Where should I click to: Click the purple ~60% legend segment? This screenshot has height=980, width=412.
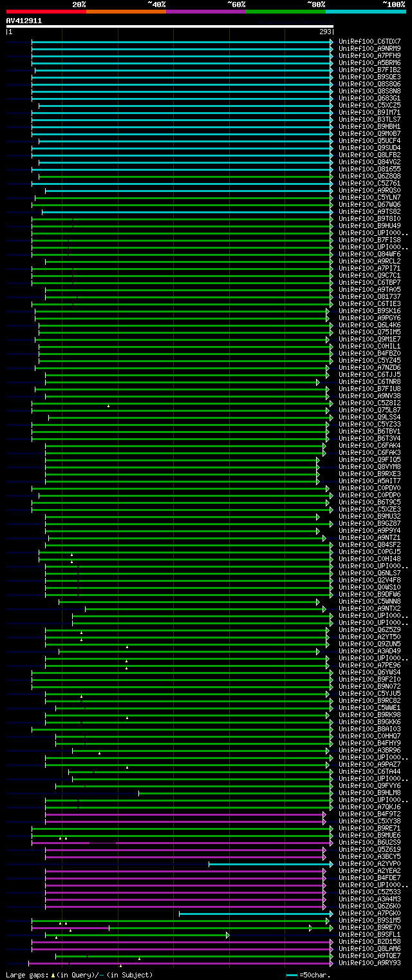click(x=206, y=11)
